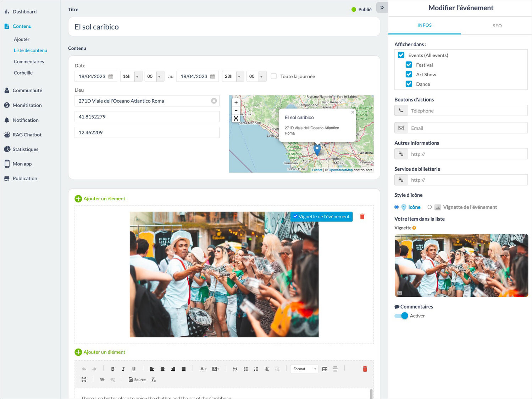532x399 pixels.
Task: Zoom in on the map
Action: pyautogui.click(x=236, y=103)
